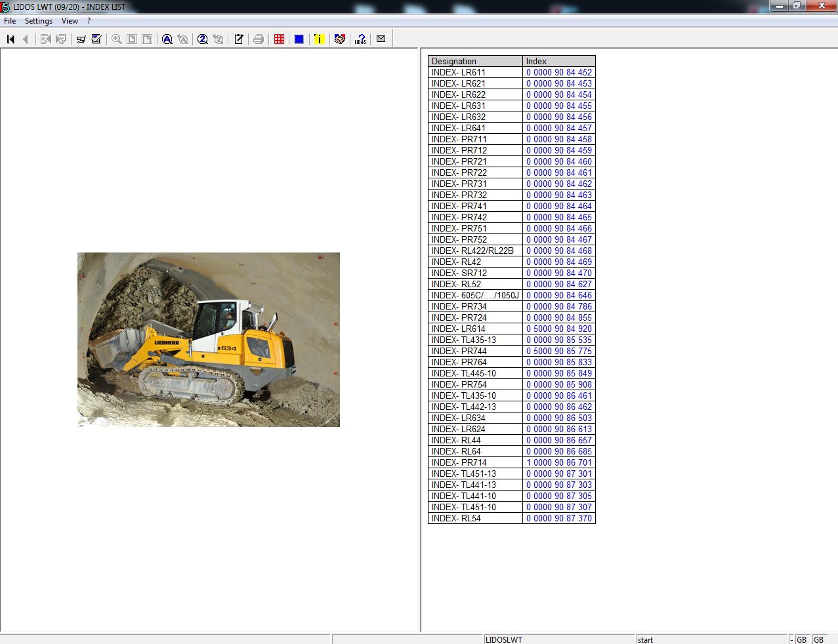Open the View menu

click(x=70, y=21)
